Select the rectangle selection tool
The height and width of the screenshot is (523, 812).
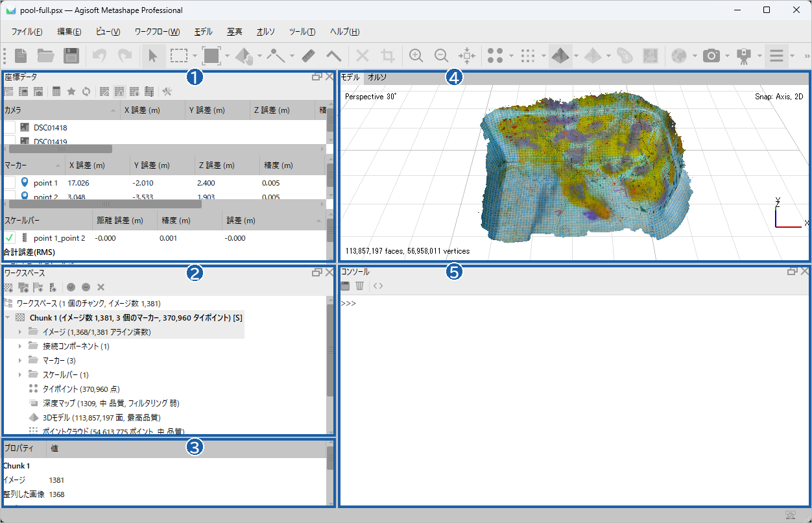pos(178,56)
